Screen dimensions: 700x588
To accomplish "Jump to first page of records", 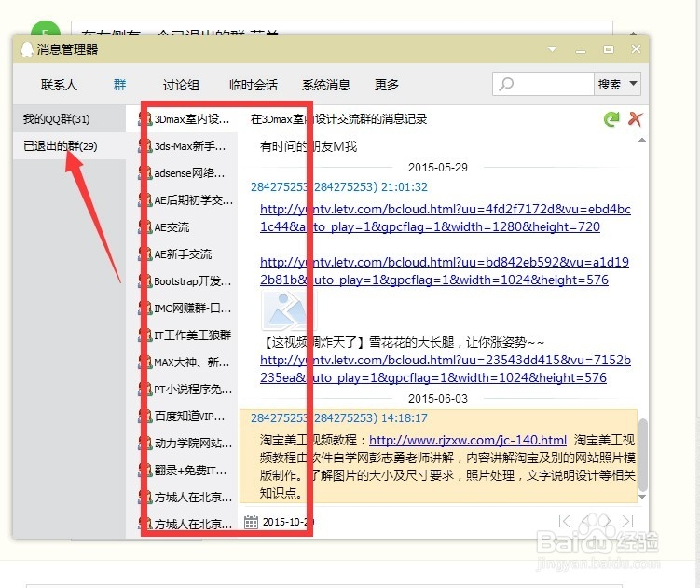I will (565, 521).
